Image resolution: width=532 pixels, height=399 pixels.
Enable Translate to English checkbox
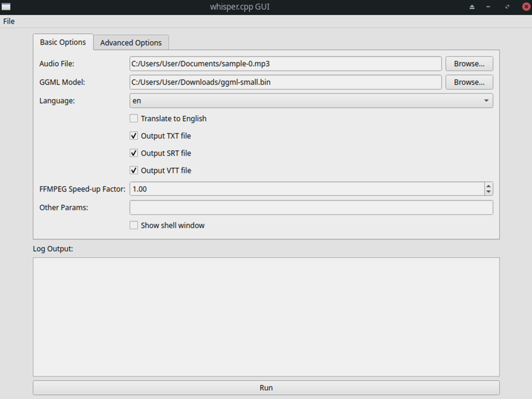click(x=134, y=118)
